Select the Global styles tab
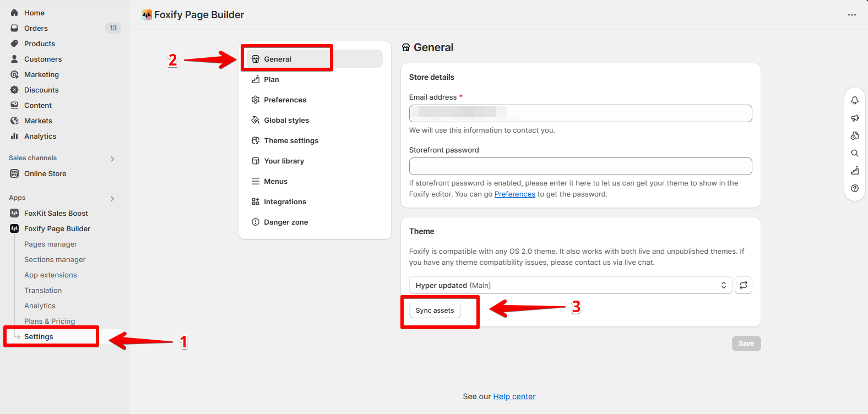This screenshot has width=868, height=414. point(314,120)
